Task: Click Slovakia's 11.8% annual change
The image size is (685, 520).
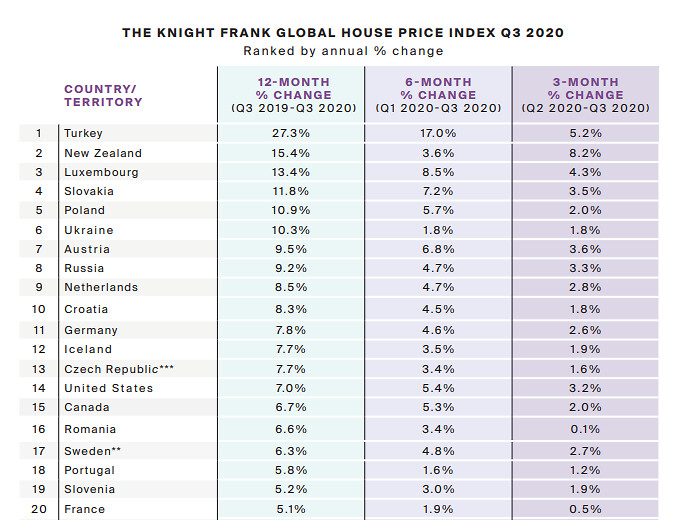Action: click(294, 191)
